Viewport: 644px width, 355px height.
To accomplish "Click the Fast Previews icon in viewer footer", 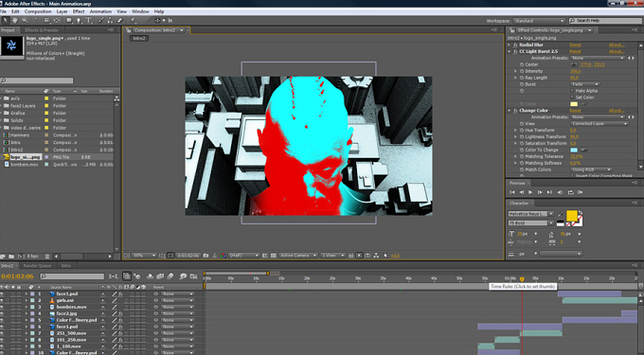I will coord(359,256).
